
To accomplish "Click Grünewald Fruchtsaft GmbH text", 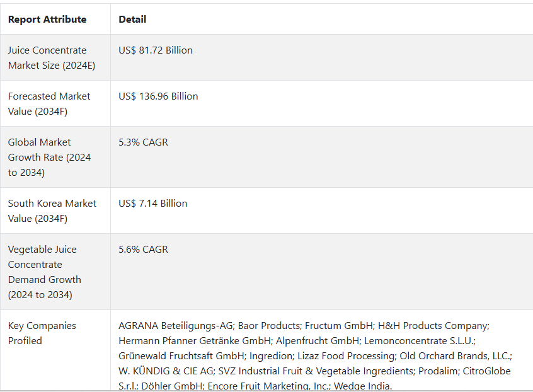I will [x=181, y=355].
